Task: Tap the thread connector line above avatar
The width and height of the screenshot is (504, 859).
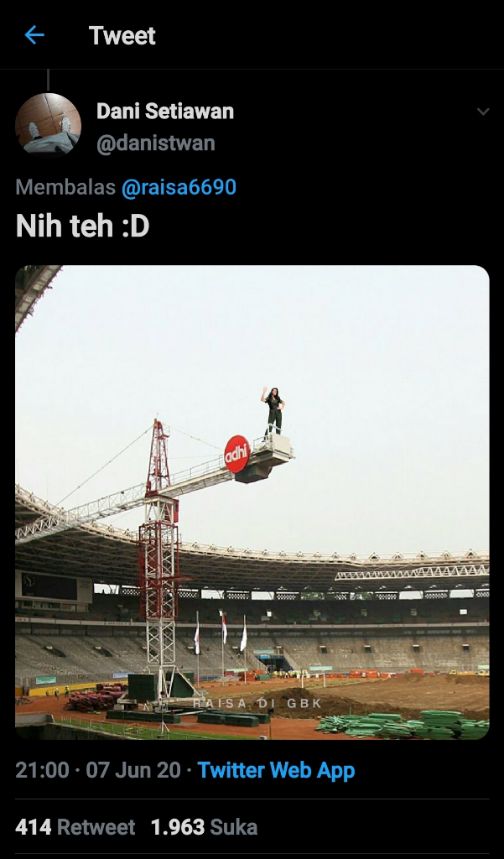Action: click(48, 80)
